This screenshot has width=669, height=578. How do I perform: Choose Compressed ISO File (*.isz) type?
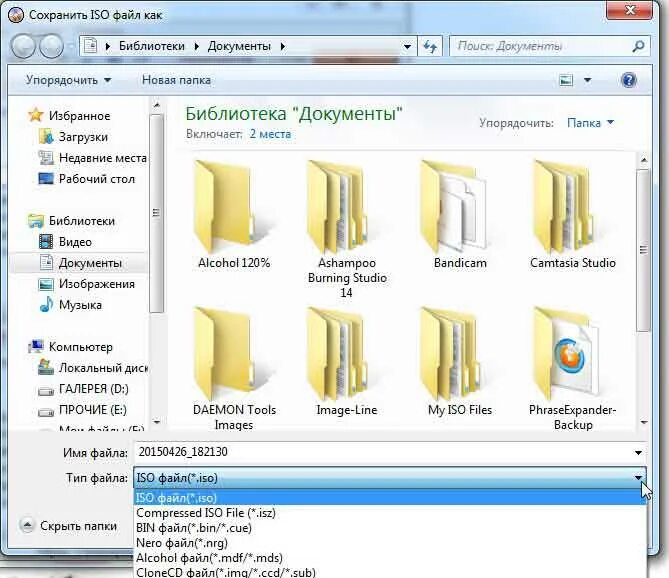(390, 513)
